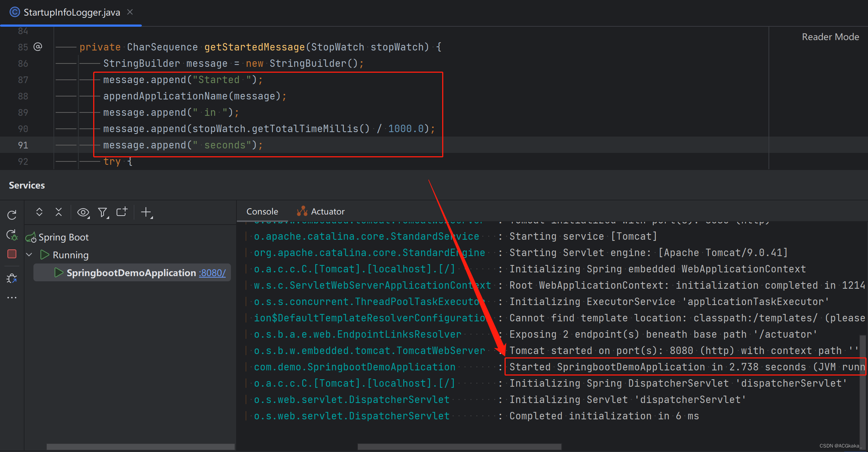Click the Rerun in debug mode icon

click(x=12, y=235)
